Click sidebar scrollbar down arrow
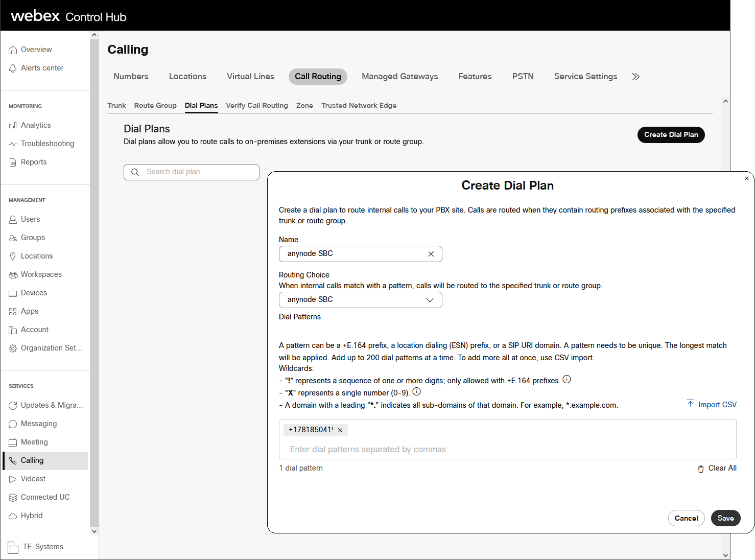The height and width of the screenshot is (560, 755). click(x=94, y=531)
